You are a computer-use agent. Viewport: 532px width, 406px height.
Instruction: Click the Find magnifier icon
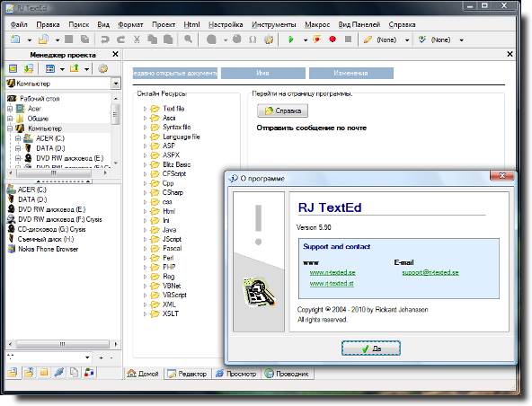188,40
